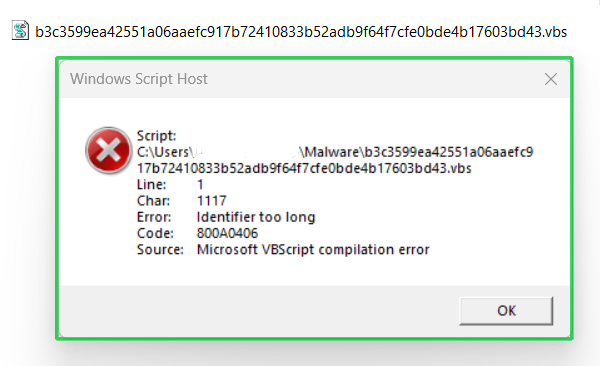Image resolution: width=600 pixels, height=366 pixels.
Task: Click the 'Char:' label
Action: (x=153, y=201)
